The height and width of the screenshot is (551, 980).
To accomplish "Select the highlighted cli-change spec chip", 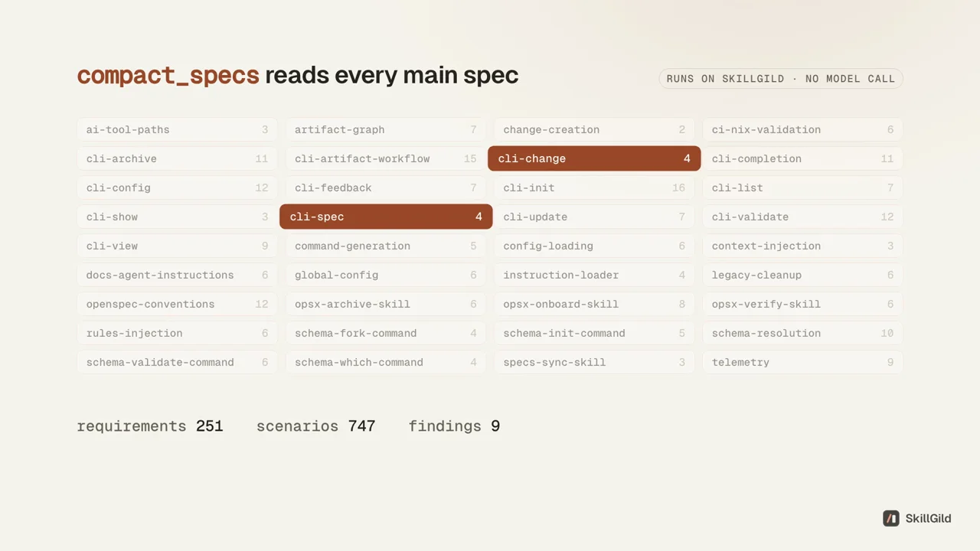I will pyautogui.click(x=594, y=158).
